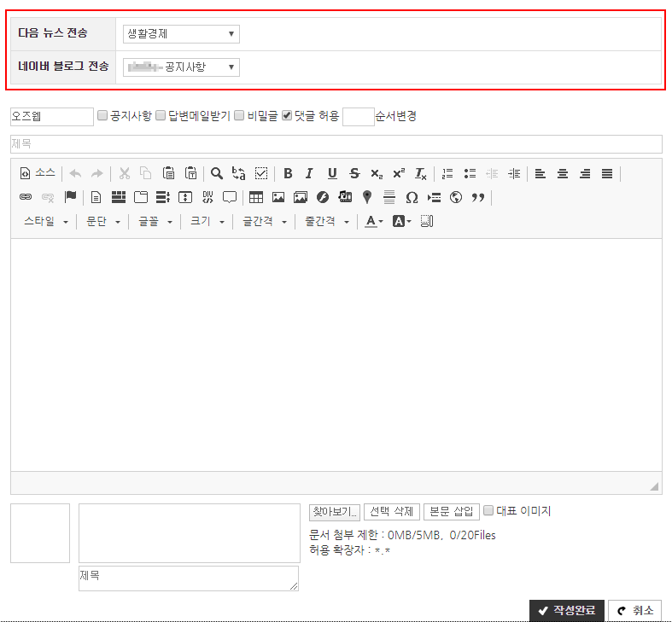Viewport: 672px width, 622px height.
Task: Insert a table into the editor
Action: [256, 197]
